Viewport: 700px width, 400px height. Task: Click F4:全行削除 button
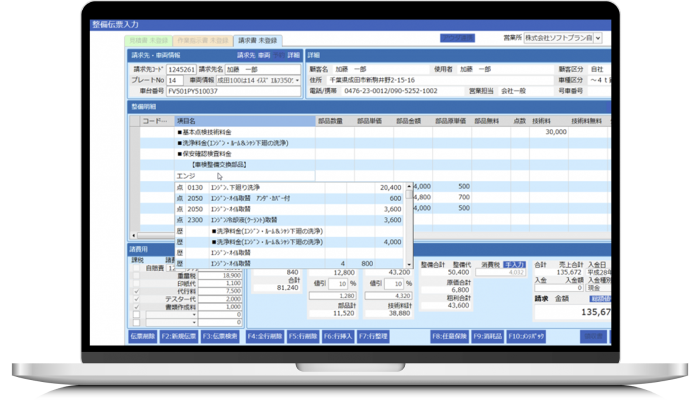pos(265,336)
